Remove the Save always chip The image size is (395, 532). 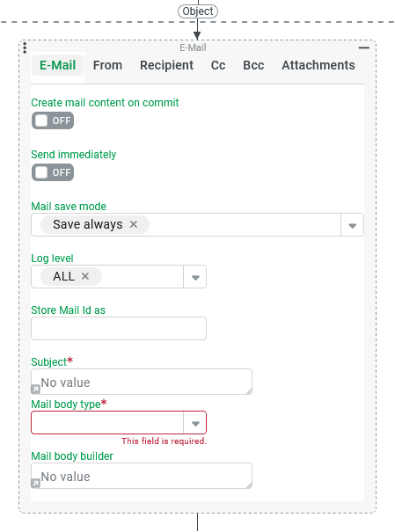(x=134, y=224)
